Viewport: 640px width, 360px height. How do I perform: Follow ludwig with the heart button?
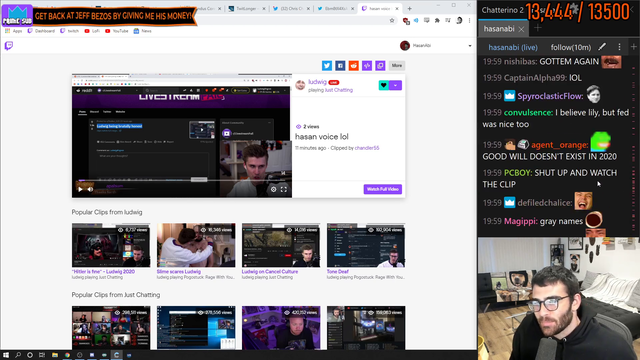point(383,85)
